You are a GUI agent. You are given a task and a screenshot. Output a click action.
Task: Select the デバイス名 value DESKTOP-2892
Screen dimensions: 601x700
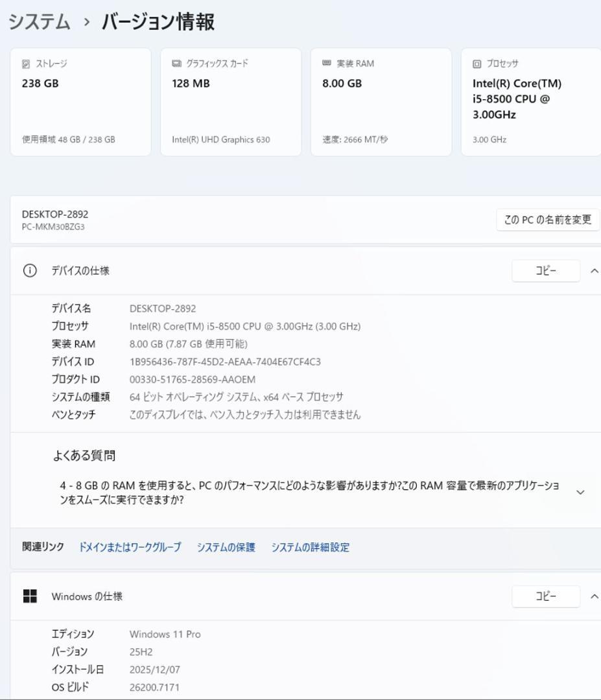point(163,309)
